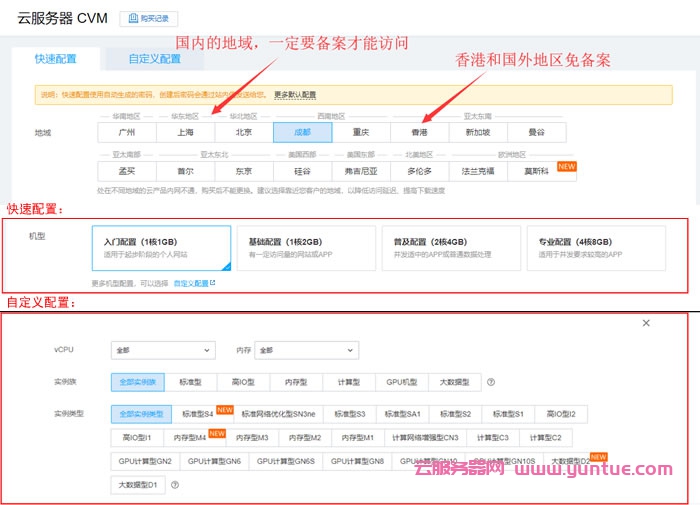700x505 pixels.
Task: Choose 东京 region
Action: click(244, 171)
